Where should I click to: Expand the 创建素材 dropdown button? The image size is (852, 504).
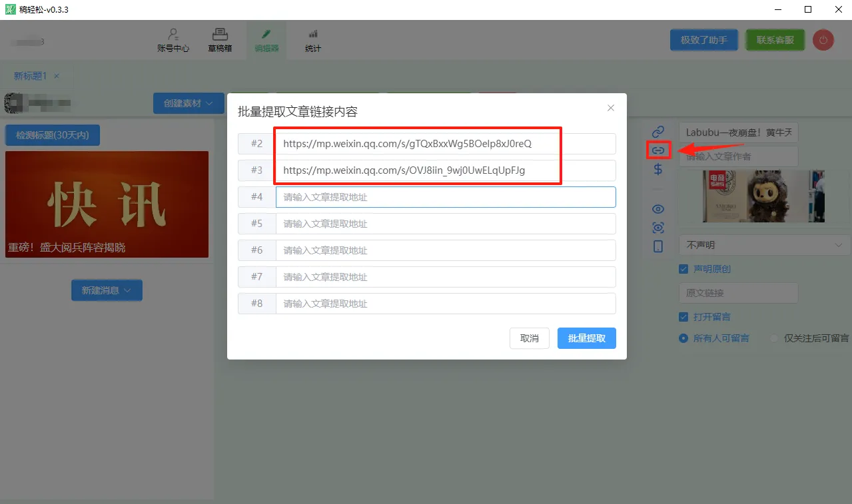pyautogui.click(x=189, y=103)
